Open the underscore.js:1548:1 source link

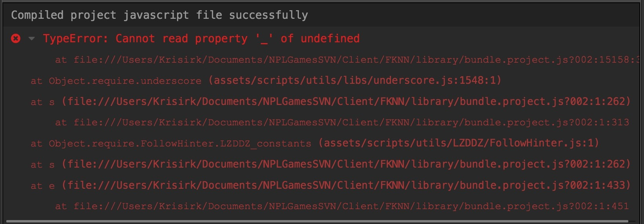[x=355, y=81]
